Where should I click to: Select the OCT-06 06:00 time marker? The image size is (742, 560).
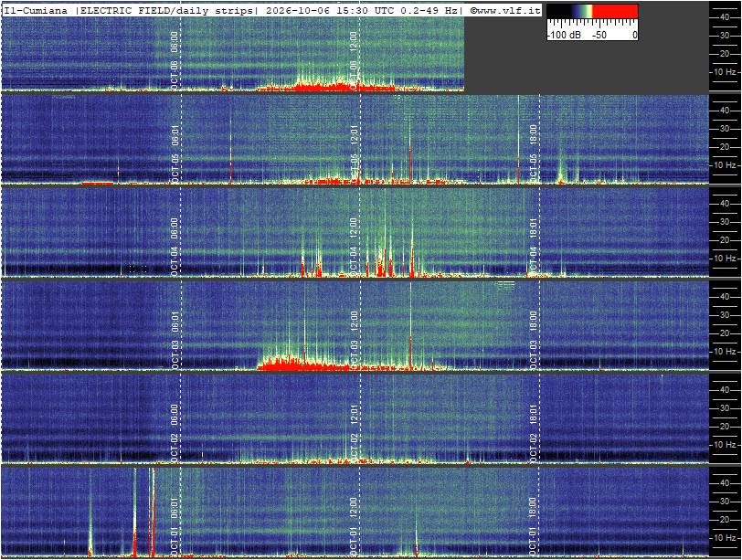pos(175,60)
